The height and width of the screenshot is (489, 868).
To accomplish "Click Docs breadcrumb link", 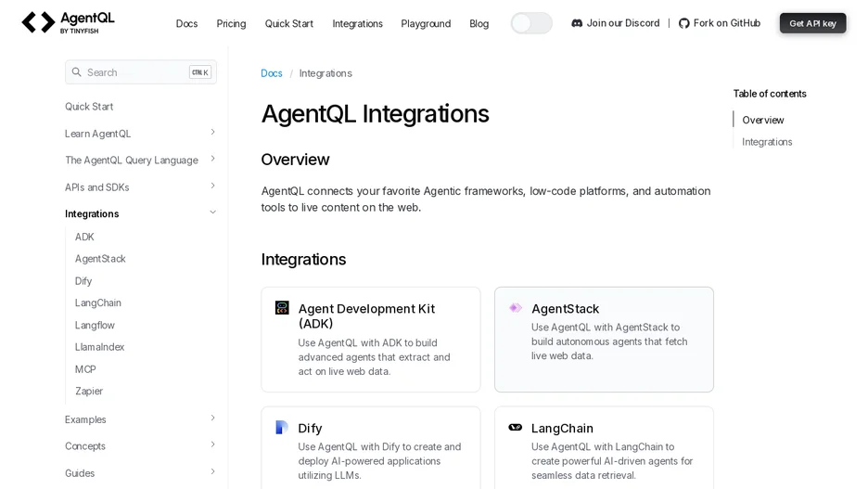I will pos(271,73).
